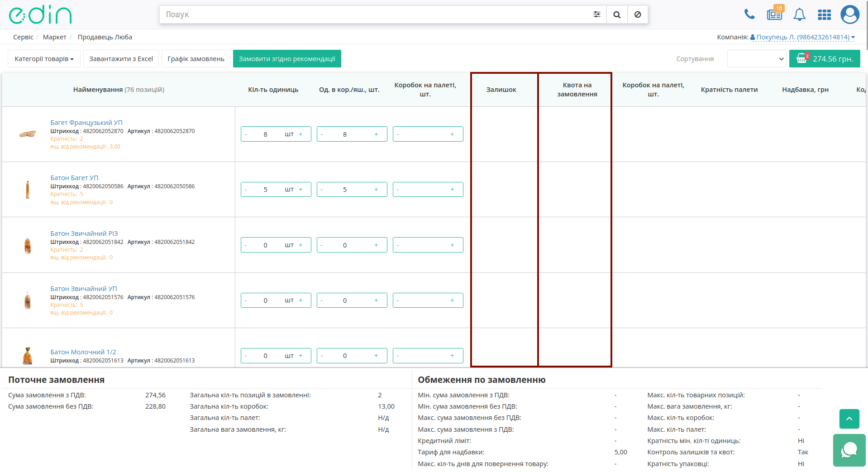
Task: Click Найменування column header
Action: [x=119, y=90]
